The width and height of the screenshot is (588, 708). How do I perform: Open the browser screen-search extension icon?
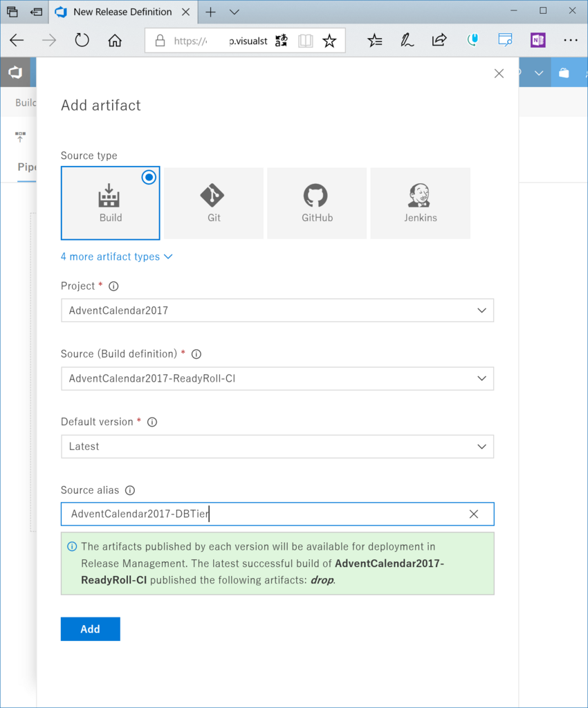505,41
